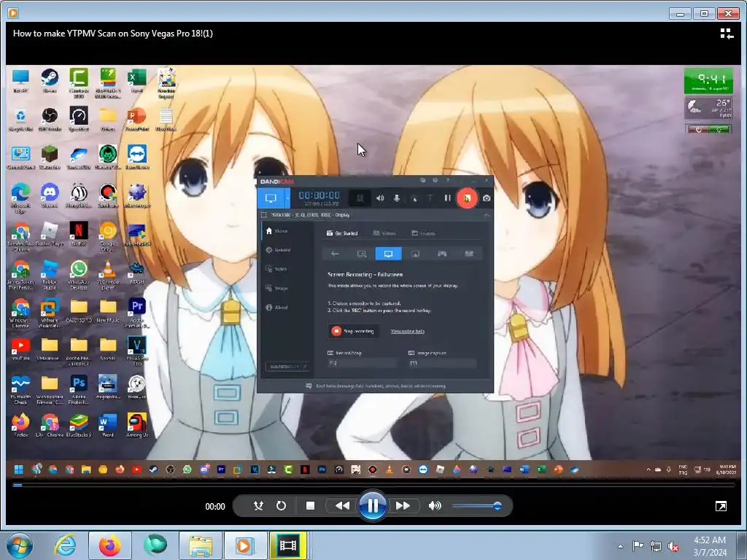Image resolution: width=747 pixels, height=560 pixels.
Task: Toggle Bandicam's microphone icon
Action: (x=396, y=198)
